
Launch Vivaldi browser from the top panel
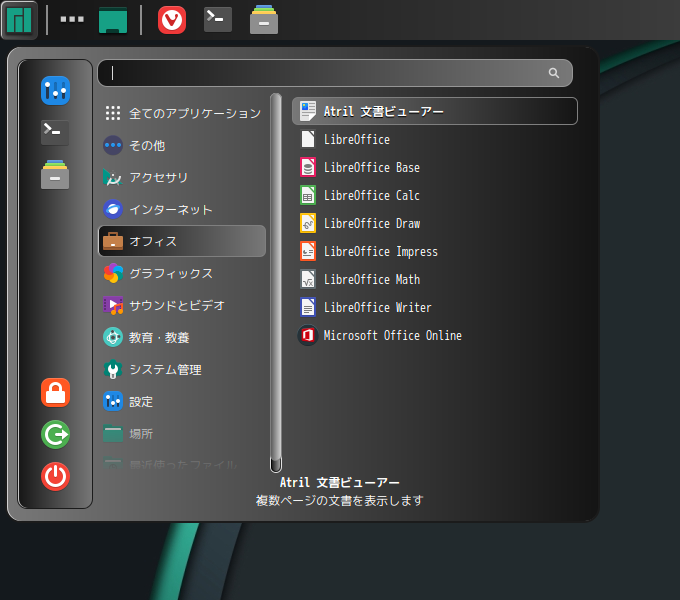tap(172, 20)
